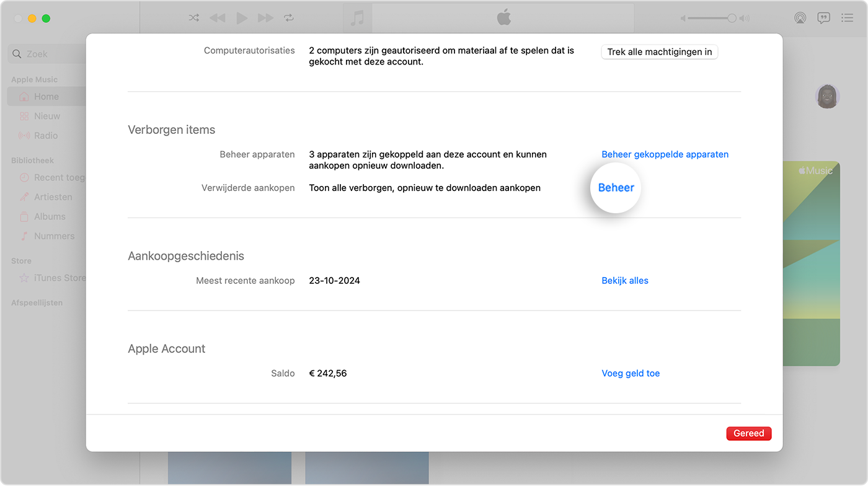Focus the Zoek search field
The height and width of the screenshot is (486, 868).
[47, 54]
